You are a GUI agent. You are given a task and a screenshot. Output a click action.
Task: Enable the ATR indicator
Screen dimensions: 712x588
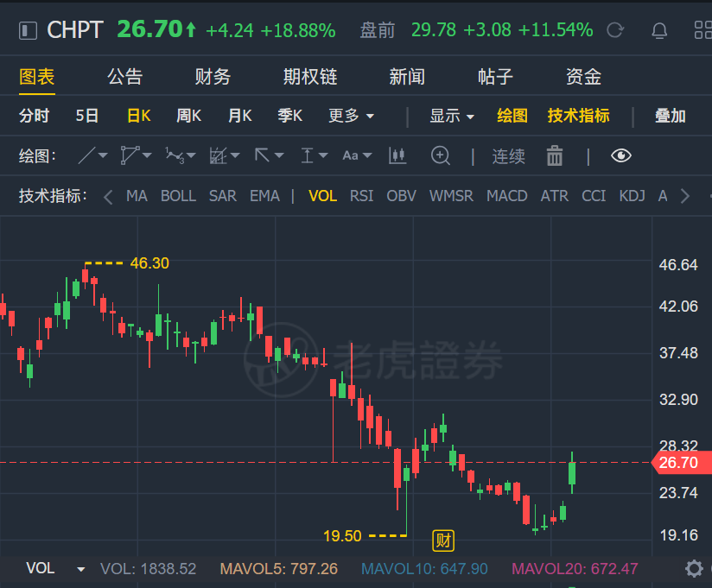(x=555, y=196)
